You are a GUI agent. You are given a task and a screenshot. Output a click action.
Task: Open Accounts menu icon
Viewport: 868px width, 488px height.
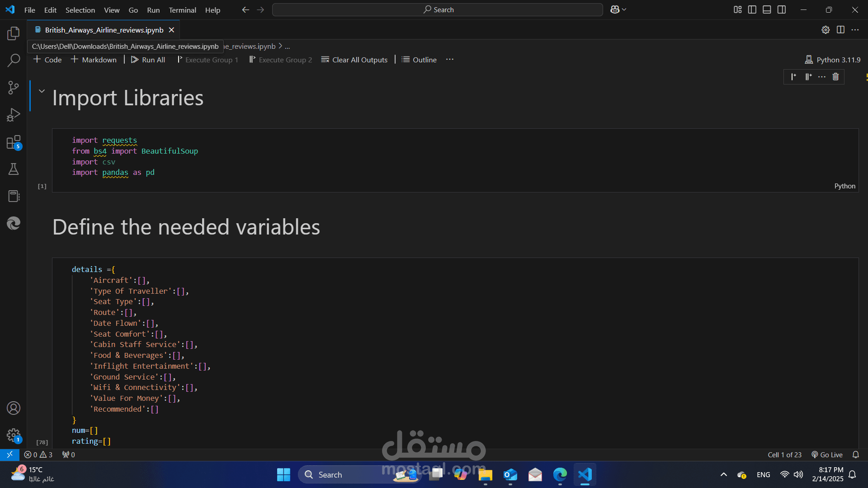[x=14, y=408]
